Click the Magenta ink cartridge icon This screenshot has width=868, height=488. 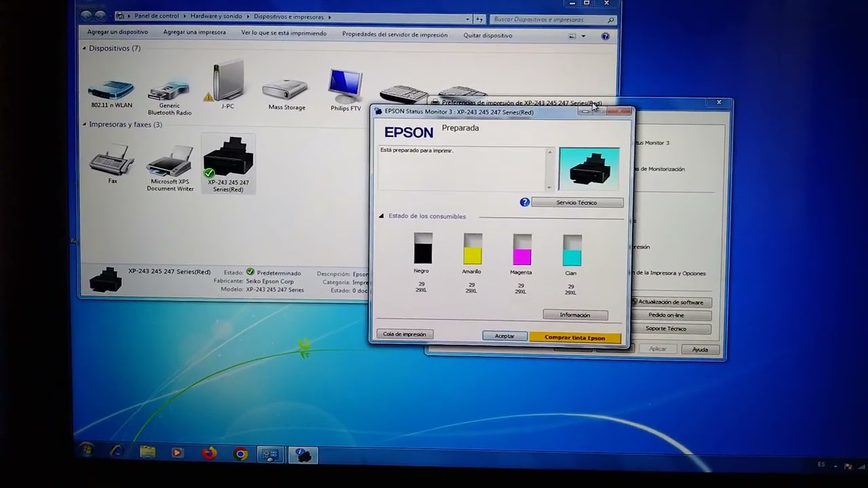[522, 249]
